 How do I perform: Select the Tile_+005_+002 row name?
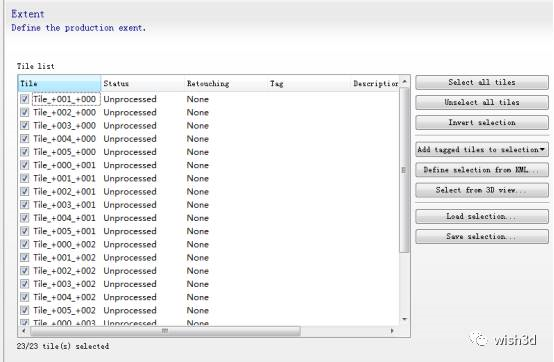[65, 310]
